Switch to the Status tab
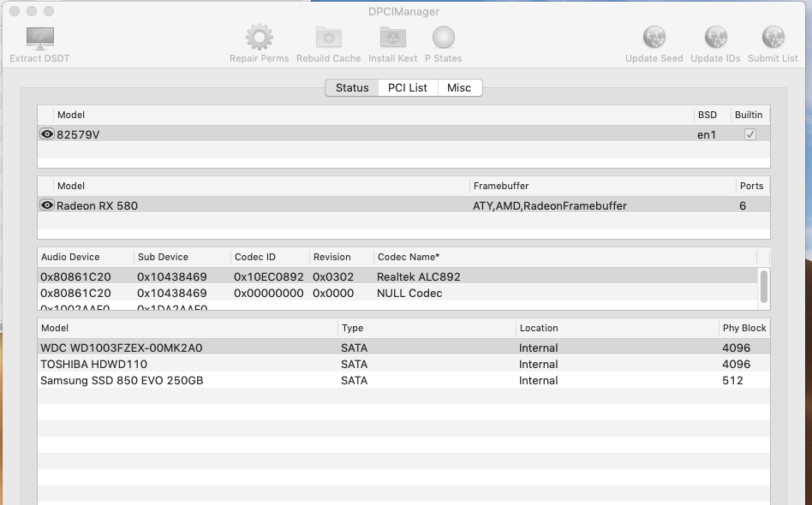The image size is (812, 505). click(352, 88)
